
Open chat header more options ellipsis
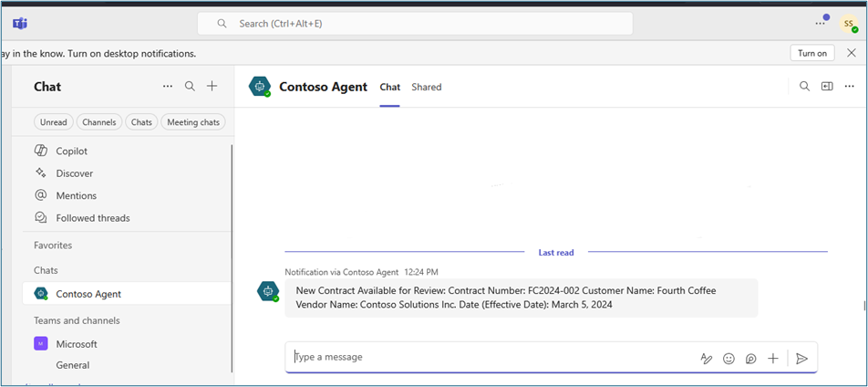tap(849, 86)
